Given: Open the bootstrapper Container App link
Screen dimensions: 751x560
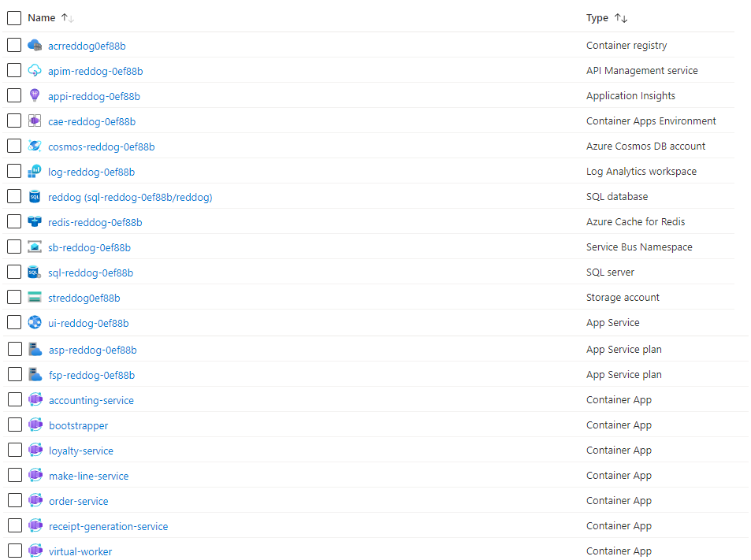Looking at the screenshot, I should (78, 425).
